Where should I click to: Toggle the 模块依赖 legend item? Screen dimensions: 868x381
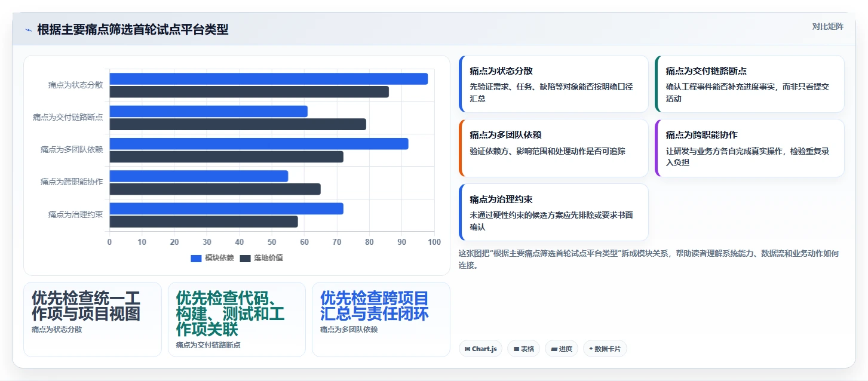click(212, 258)
